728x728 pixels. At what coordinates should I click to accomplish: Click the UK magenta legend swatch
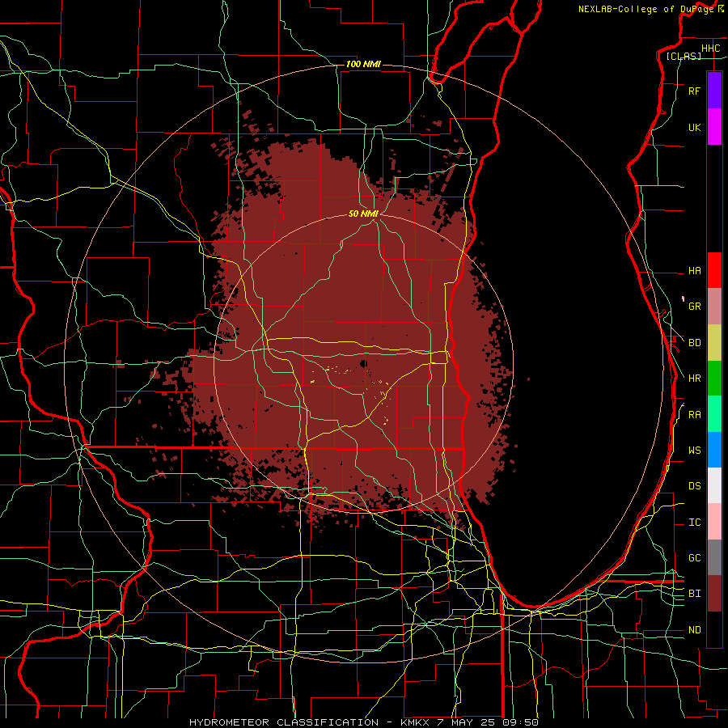[x=714, y=127]
